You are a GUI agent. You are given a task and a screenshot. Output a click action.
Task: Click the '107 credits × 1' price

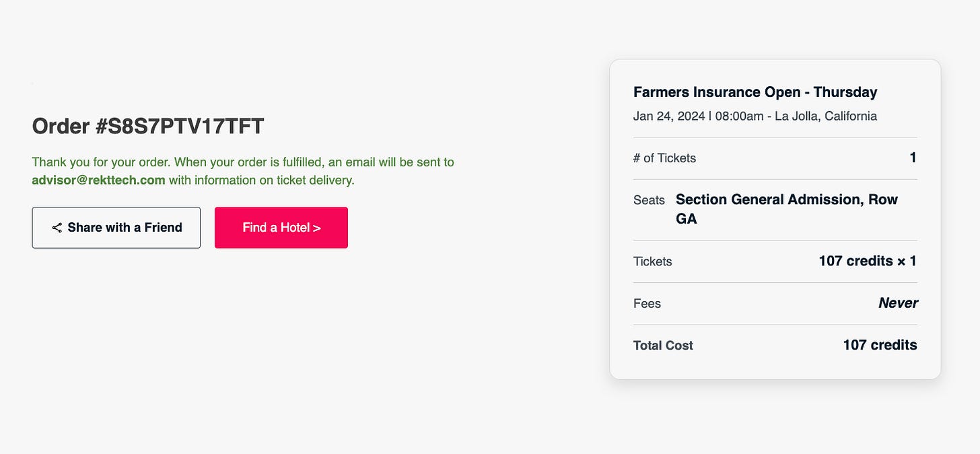click(867, 261)
